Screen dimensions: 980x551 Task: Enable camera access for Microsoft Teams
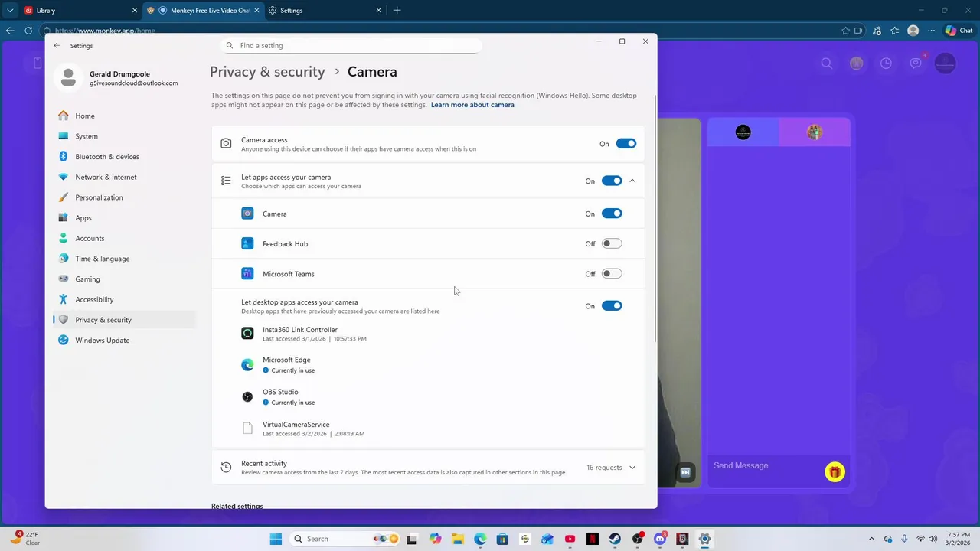612,274
